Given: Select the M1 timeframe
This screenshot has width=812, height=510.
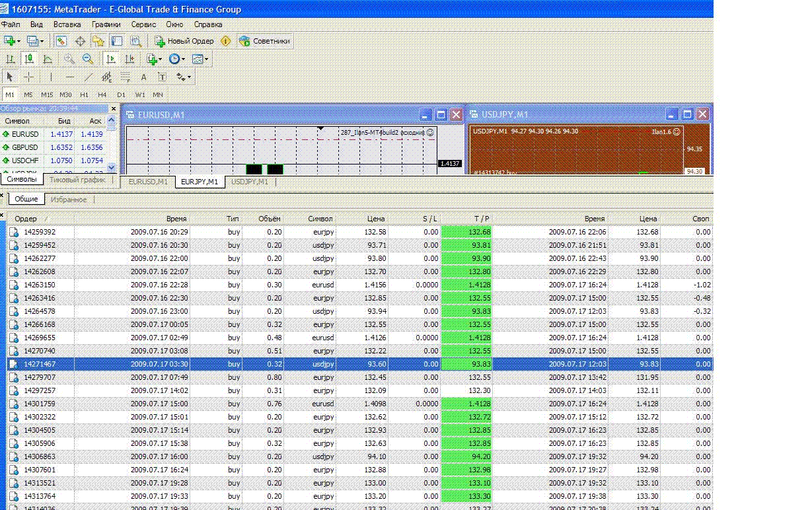Looking at the screenshot, I should (x=10, y=94).
